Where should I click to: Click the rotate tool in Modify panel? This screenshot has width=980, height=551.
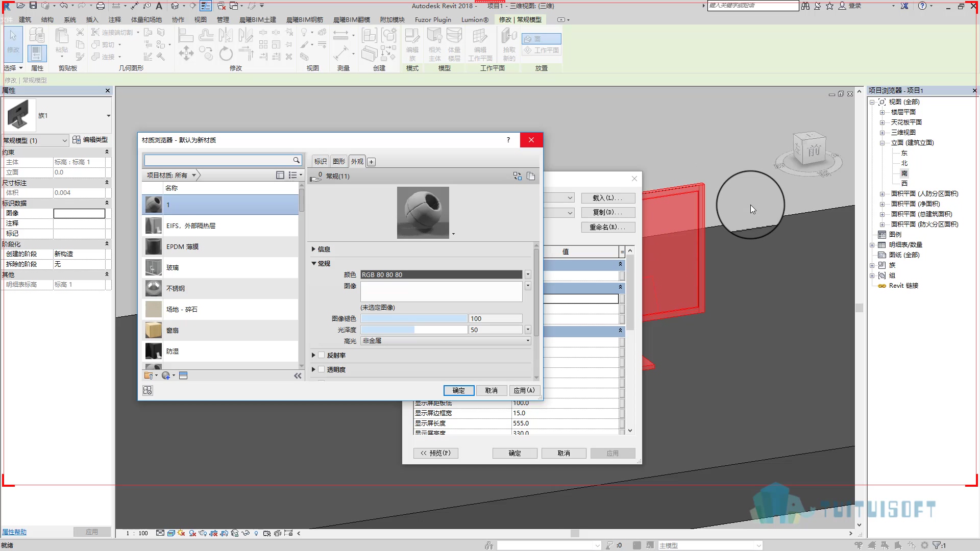pos(226,53)
